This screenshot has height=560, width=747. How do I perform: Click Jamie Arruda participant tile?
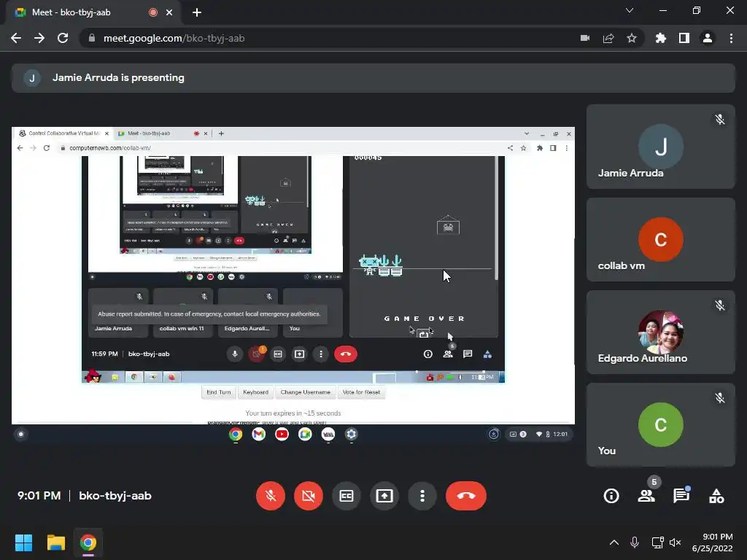point(661,147)
